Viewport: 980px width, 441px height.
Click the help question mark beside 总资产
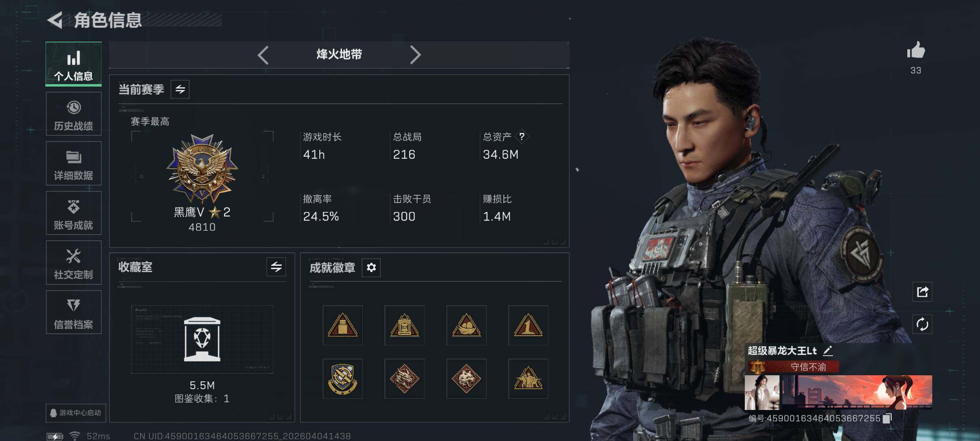pyautogui.click(x=522, y=136)
